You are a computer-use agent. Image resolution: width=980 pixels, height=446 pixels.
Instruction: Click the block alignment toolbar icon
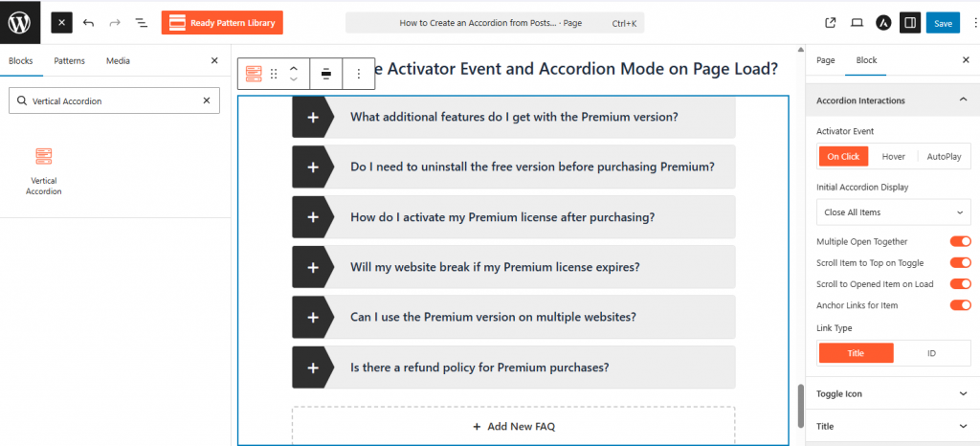click(x=326, y=73)
